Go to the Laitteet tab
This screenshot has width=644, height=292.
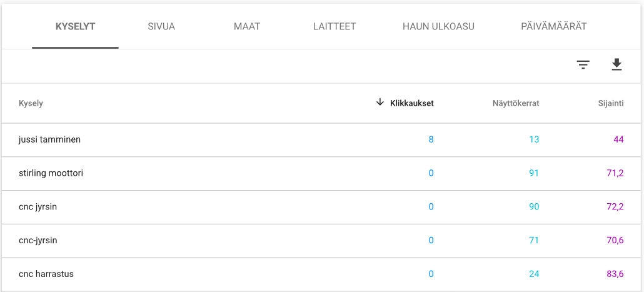335,27
